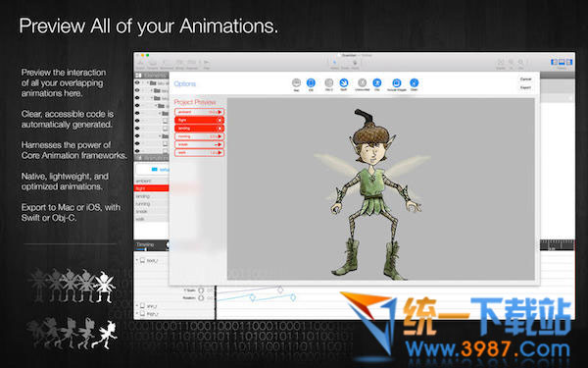Select the flight animation in sidebar list

click(x=151, y=188)
